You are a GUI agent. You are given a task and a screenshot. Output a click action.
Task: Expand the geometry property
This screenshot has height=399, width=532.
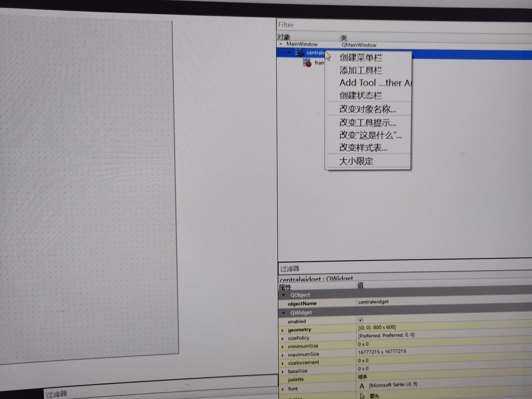pos(283,330)
